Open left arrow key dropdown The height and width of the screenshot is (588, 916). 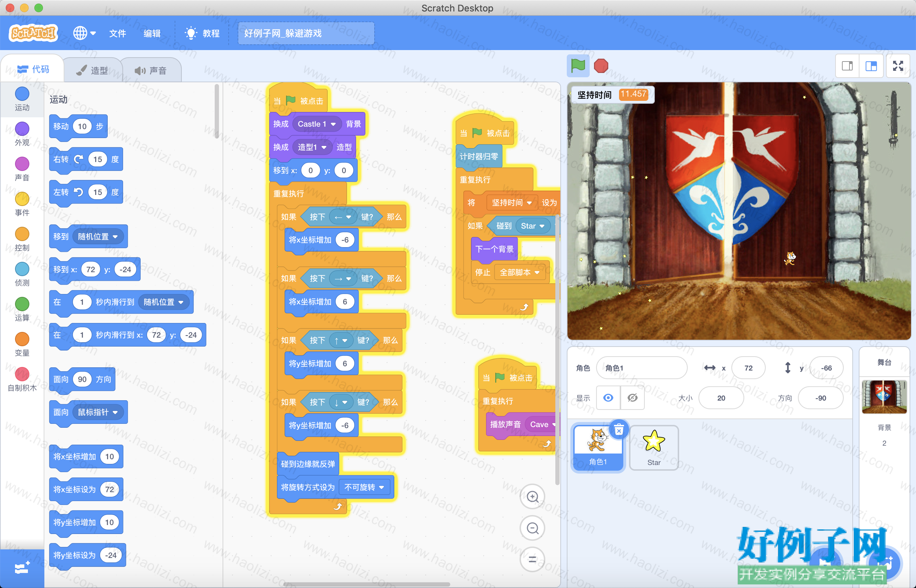pos(343,217)
